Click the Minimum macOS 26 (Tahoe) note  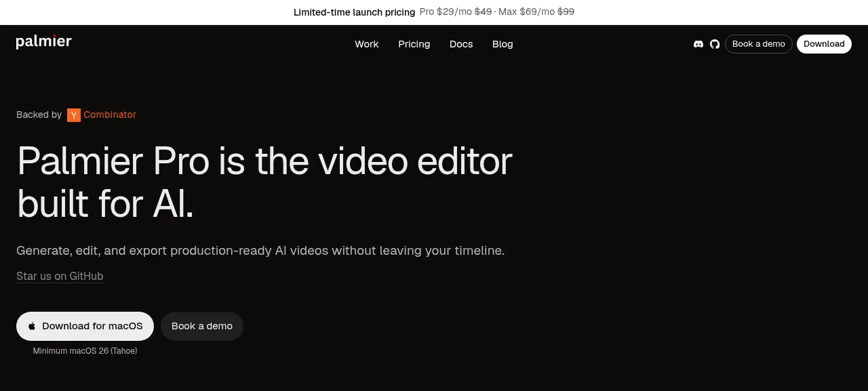point(85,351)
